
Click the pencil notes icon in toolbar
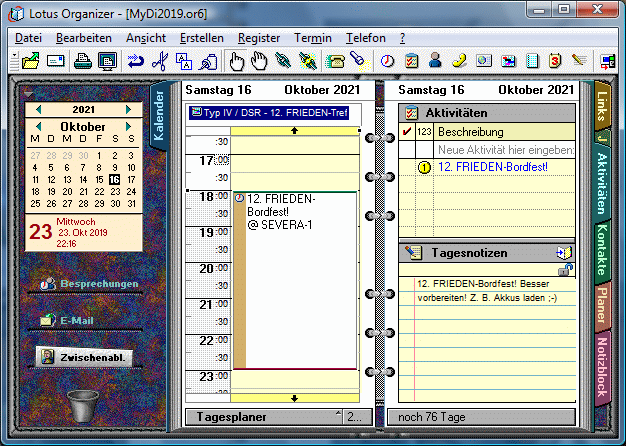(579, 61)
